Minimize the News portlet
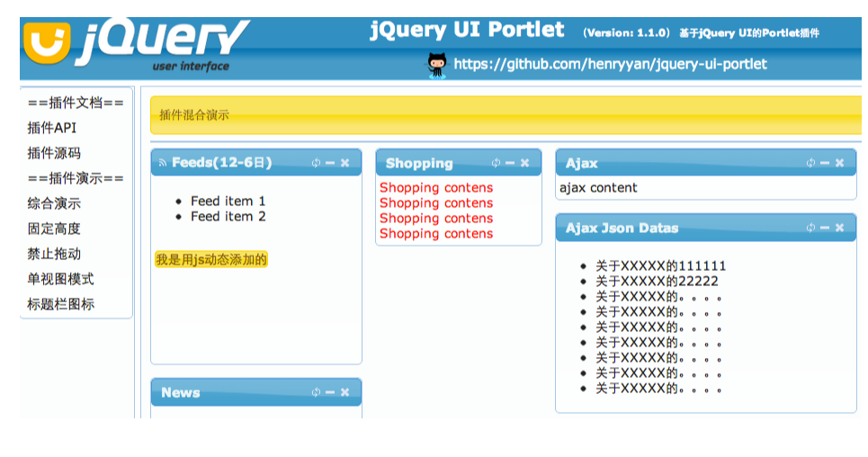The width and height of the screenshot is (868, 457). click(330, 392)
